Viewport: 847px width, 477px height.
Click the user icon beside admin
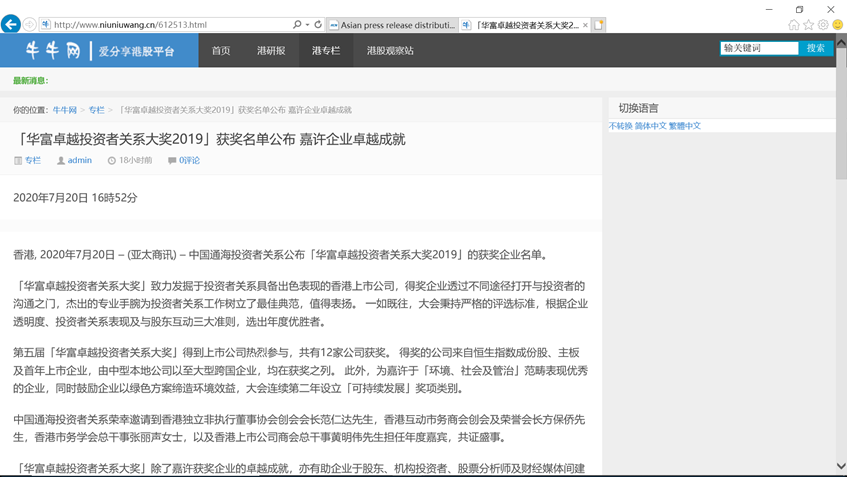tap(61, 160)
